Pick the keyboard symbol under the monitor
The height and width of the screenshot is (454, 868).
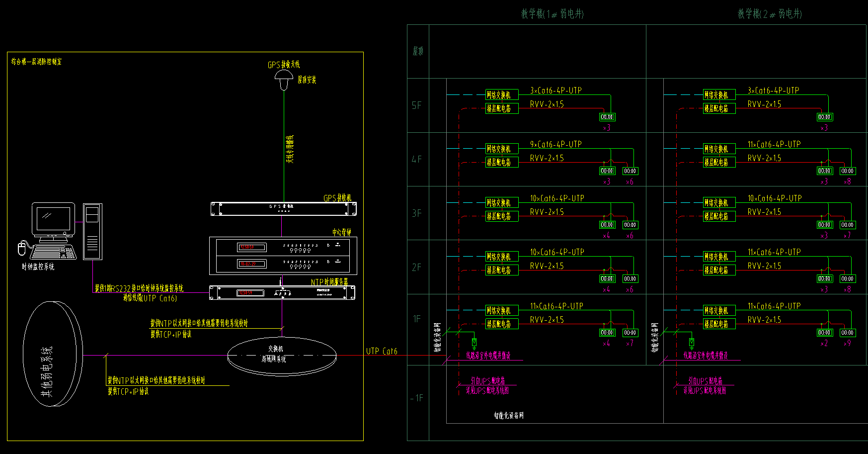tap(53, 252)
